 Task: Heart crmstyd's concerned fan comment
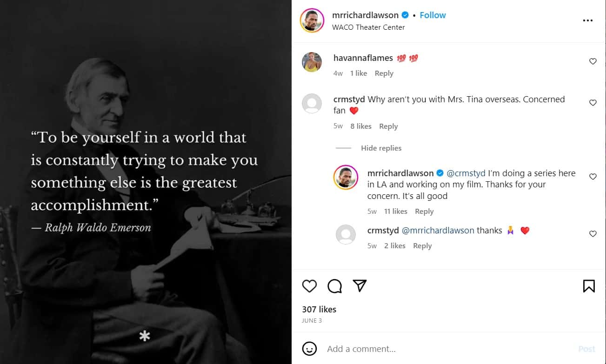tap(593, 103)
